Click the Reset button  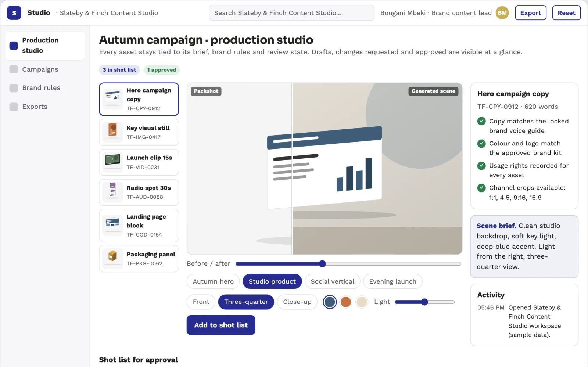point(566,13)
